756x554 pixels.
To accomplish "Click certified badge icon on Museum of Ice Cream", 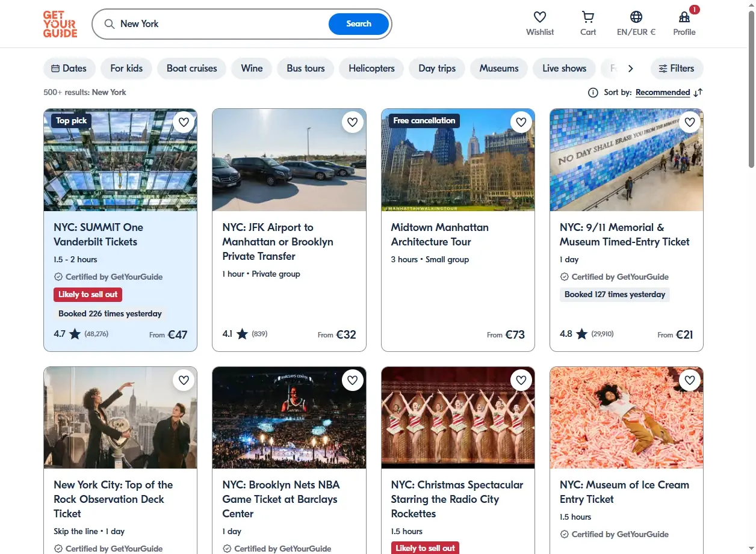I will (x=564, y=535).
